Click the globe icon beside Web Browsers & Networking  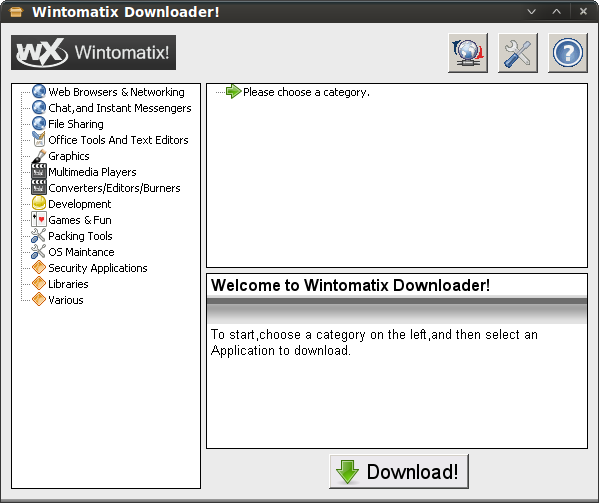click(39, 92)
